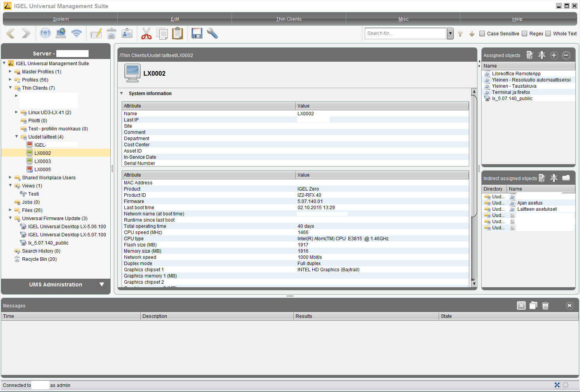Enable Regex search option
580x392 pixels.
pyautogui.click(x=524, y=33)
